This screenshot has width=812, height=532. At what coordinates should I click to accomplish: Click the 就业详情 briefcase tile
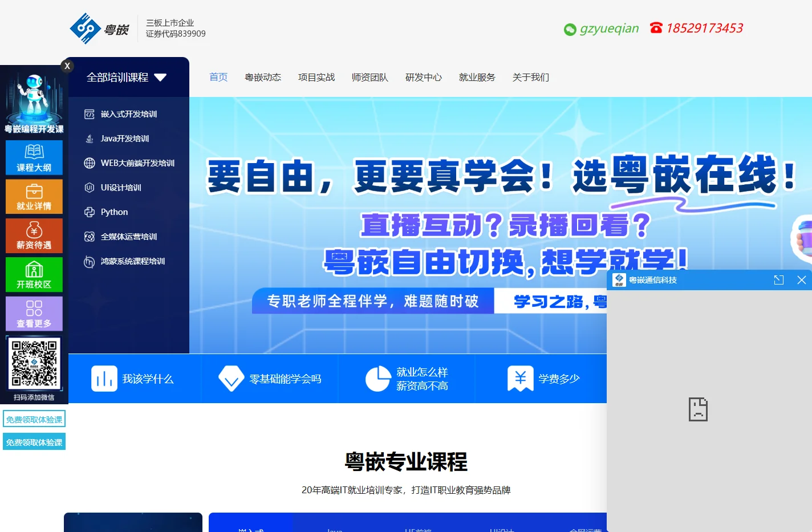34,197
